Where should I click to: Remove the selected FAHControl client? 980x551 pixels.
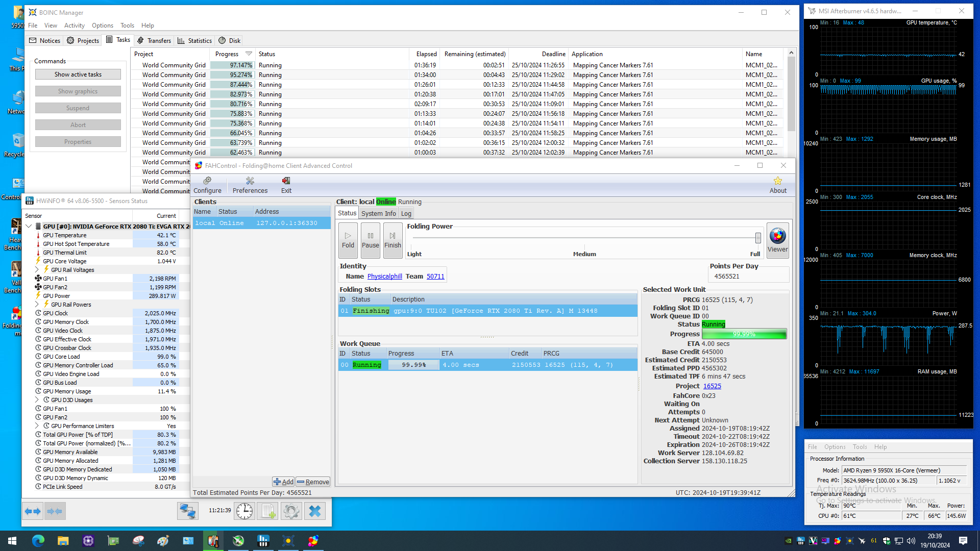point(313,482)
